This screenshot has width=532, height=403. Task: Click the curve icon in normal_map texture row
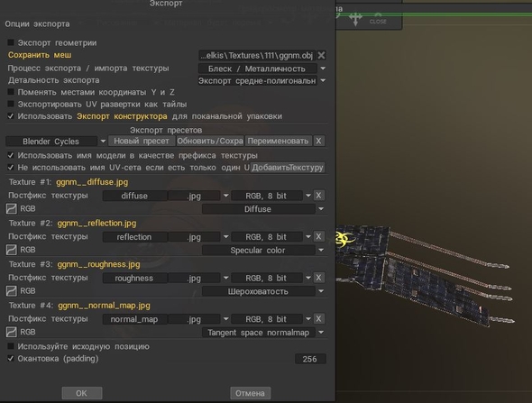point(11,332)
